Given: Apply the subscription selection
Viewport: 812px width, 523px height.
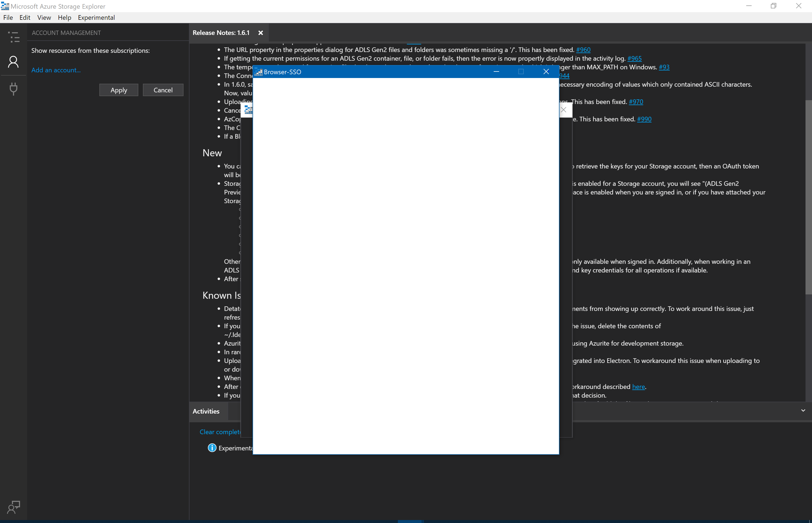Looking at the screenshot, I should pos(119,90).
